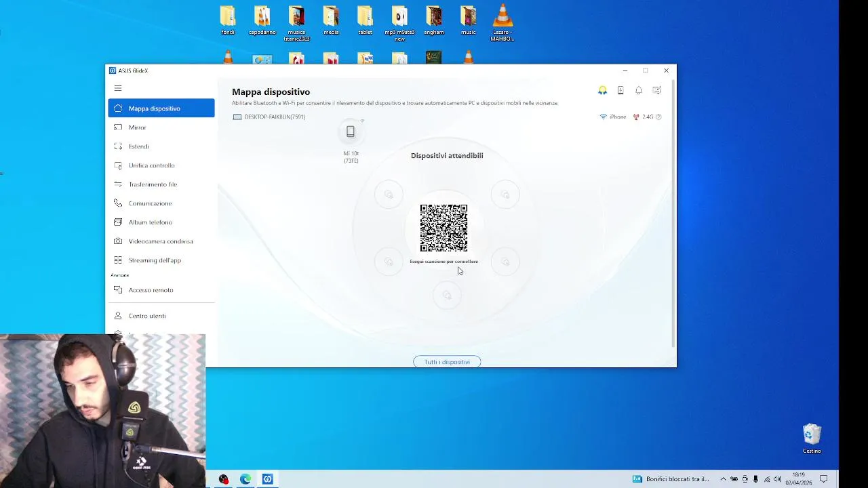Open the Comunicazione section
The height and width of the screenshot is (488, 868).
pos(161,203)
